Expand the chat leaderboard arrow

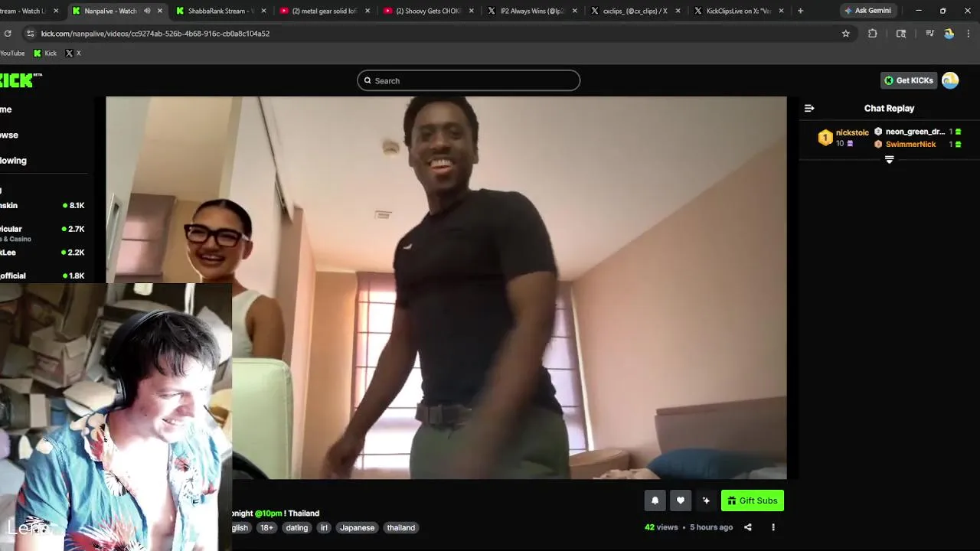click(x=890, y=160)
